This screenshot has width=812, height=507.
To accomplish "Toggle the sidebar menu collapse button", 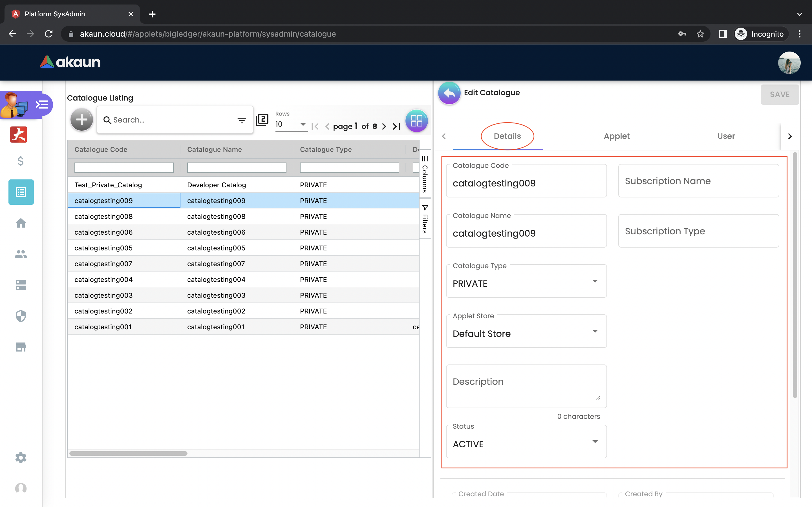I will (x=42, y=105).
